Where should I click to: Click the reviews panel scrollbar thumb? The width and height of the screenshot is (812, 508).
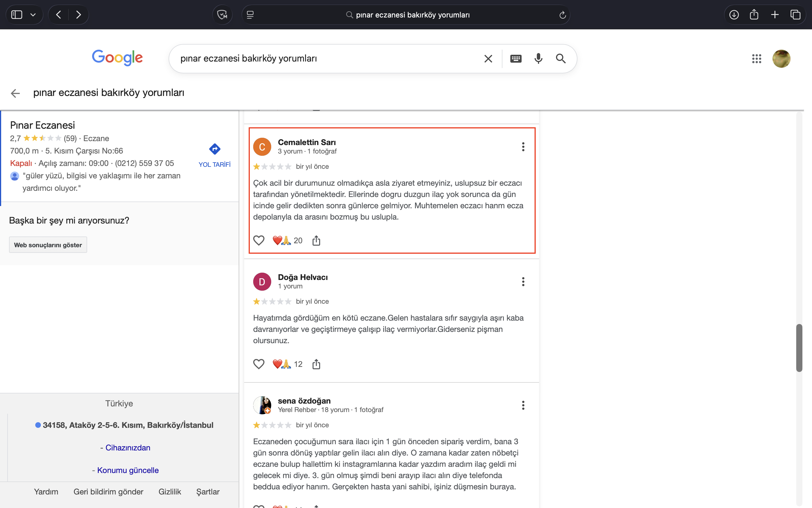pyautogui.click(x=799, y=348)
